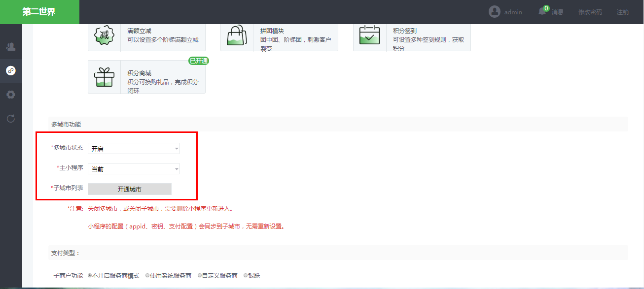Click the notification bell icon
The height and width of the screenshot is (289, 644).
pyautogui.click(x=542, y=12)
